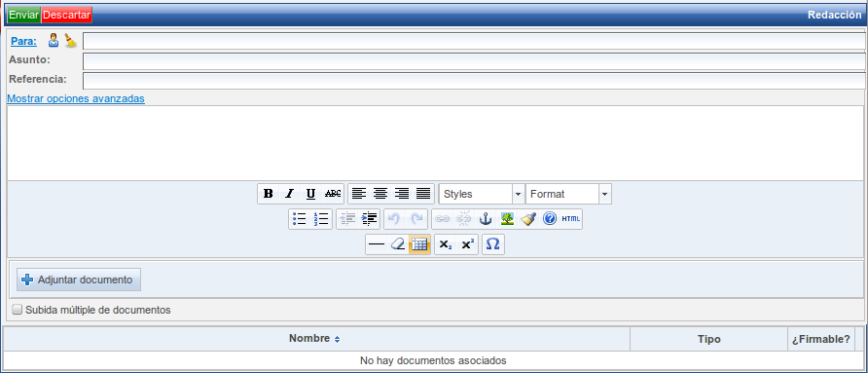Align text right
This screenshot has height=373, width=868.
(402, 194)
